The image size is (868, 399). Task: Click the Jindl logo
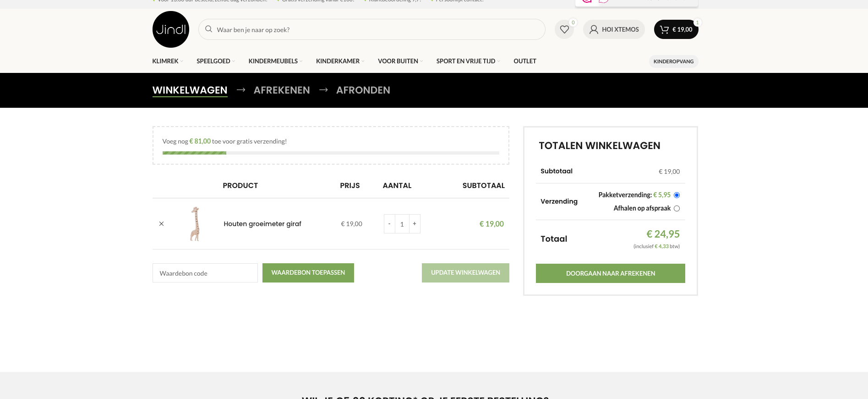click(x=170, y=29)
